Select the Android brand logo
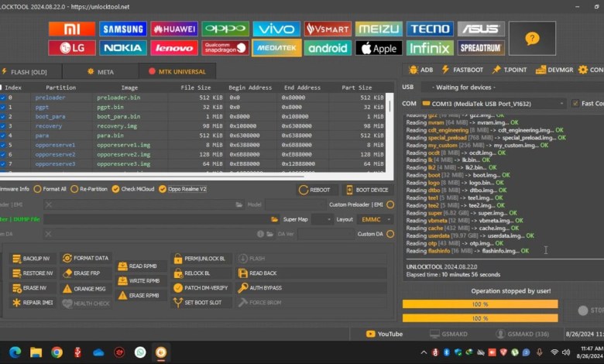This screenshot has width=604, height=364. coord(328,48)
